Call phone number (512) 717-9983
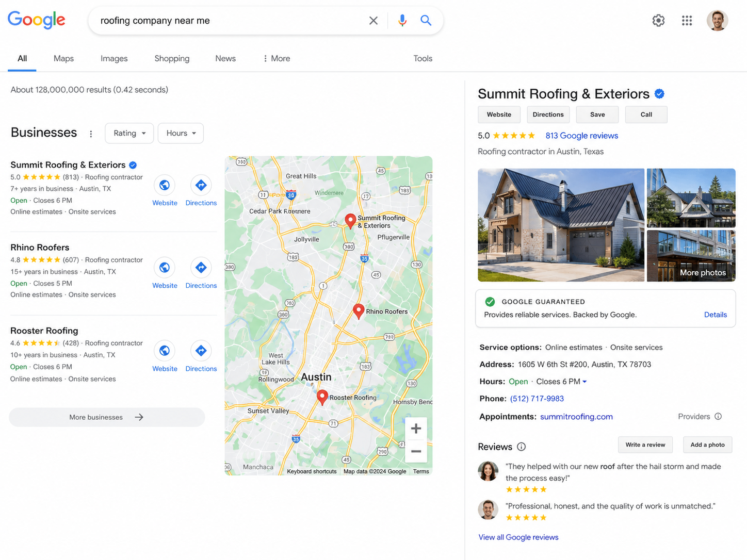Viewport: 747px width, 560px height. pos(537,399)
